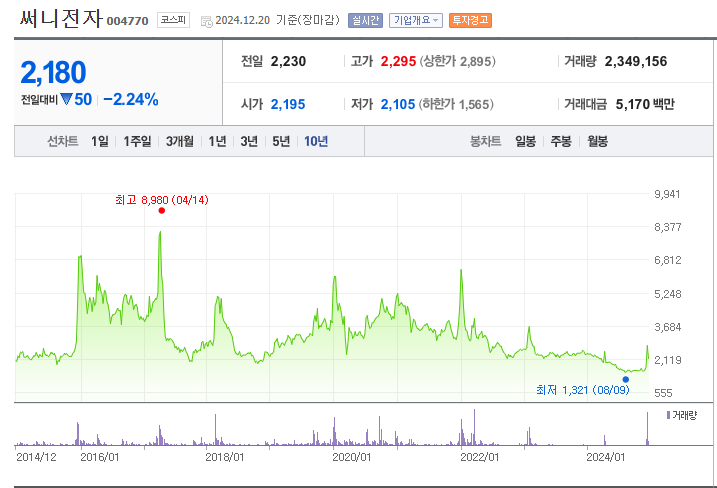Viewport: 717px width, 488px height.
Task: Click the blue down-arrow change indicator
Action: click(66, 99)
